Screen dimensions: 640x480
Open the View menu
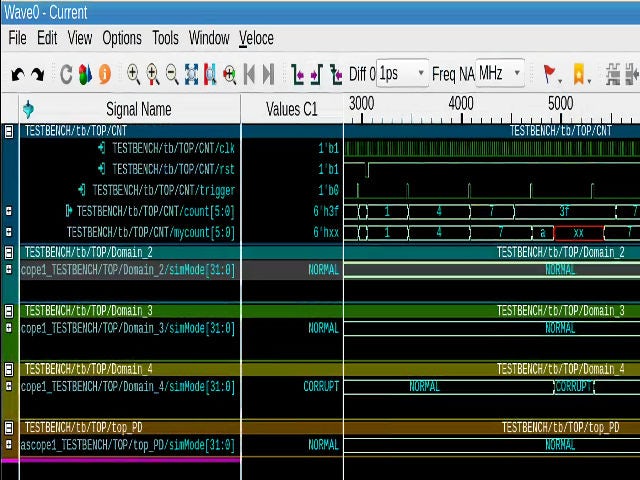coord(80,38)
